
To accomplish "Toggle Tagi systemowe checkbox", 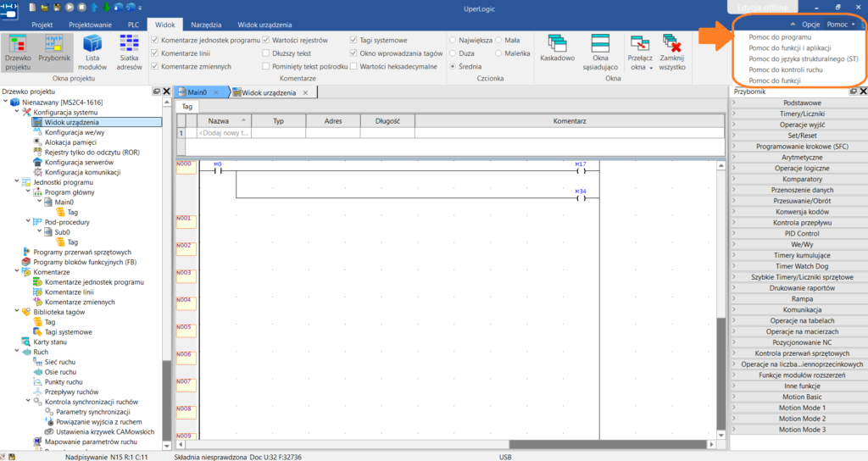I will coord(353,40).
